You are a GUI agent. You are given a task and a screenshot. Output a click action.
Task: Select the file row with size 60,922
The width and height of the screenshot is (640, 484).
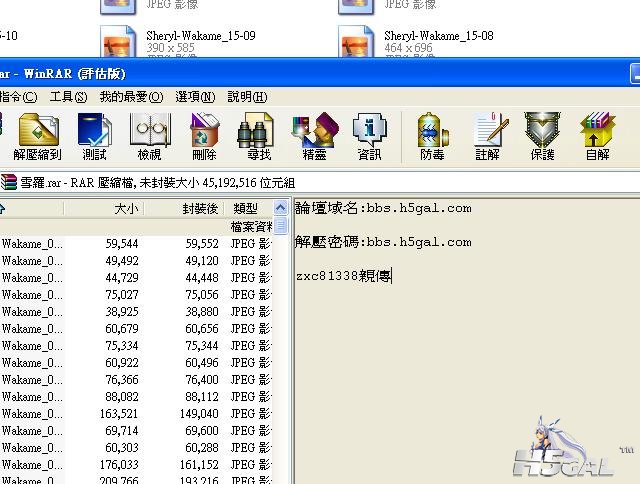pyautogui.click(x=136, y=363)
